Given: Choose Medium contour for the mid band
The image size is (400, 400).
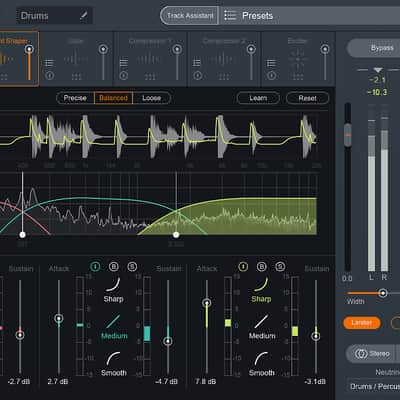Looking at the screenshot, I should (114, 327).
